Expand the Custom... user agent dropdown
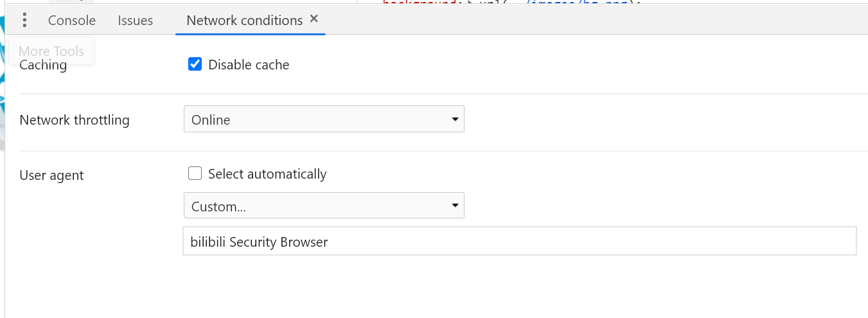 (x=324, y=206)
